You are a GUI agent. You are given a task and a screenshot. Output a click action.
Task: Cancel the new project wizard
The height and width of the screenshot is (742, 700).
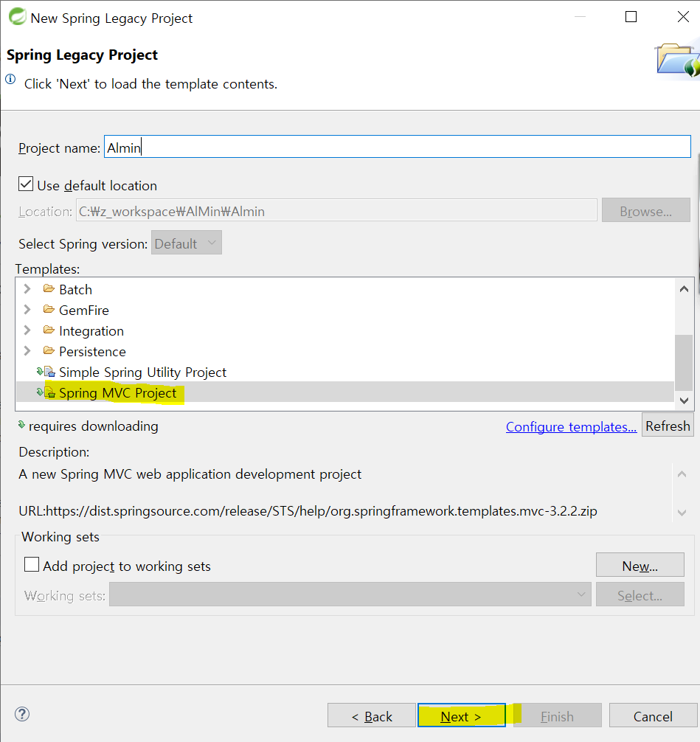653,715
